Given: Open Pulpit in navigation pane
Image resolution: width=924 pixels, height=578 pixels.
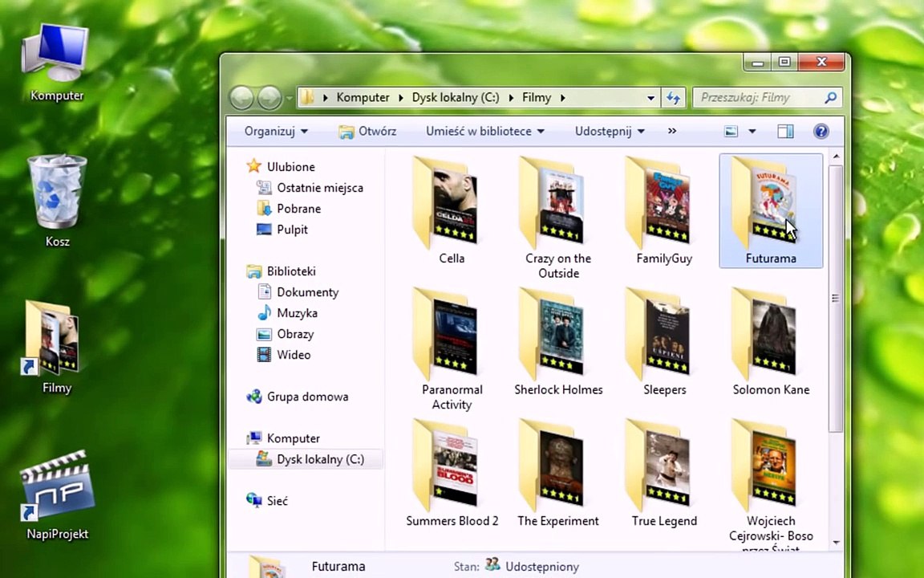Looking at the screenshot, I should (282, 230).
